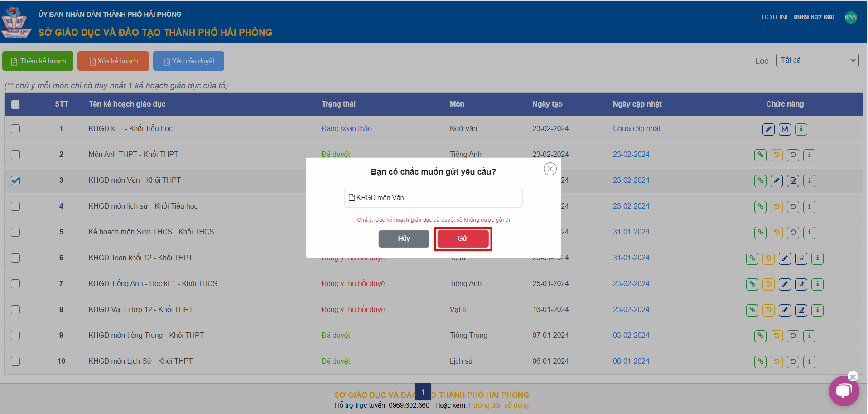Click the green link icon for row 3
The height and width of the screenshot is (414, 868).
[760, 181]
